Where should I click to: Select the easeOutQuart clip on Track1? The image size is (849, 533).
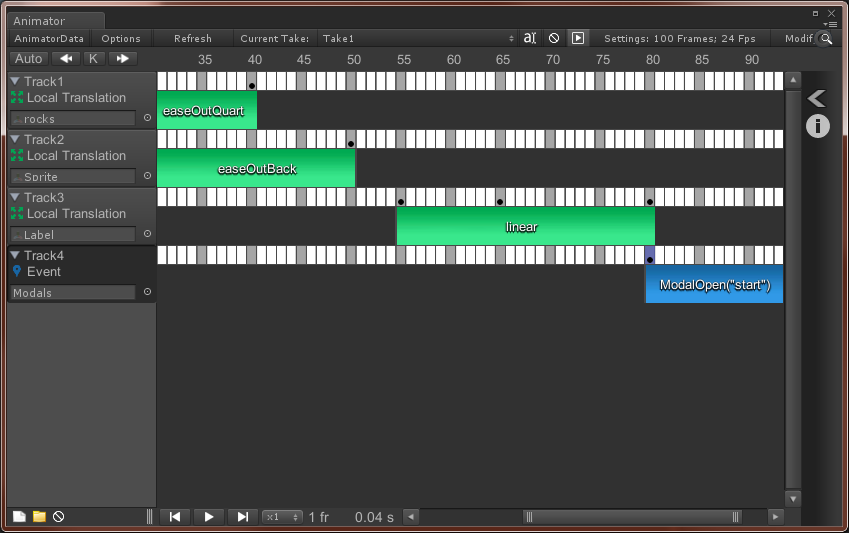(x=207, y=110)
